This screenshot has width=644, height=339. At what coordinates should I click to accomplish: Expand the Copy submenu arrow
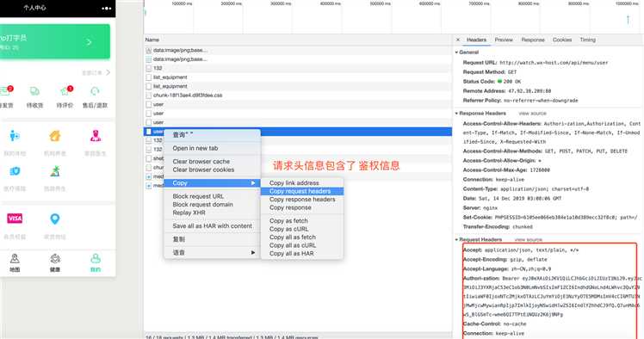tap(253, 183)
